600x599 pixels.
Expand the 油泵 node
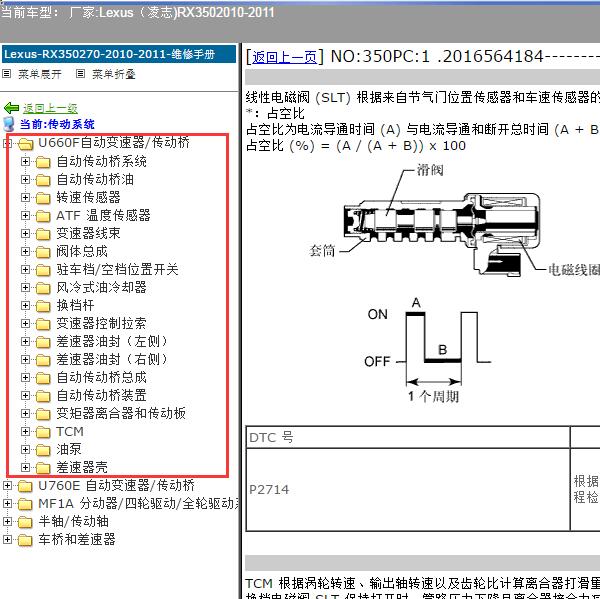(25, 449)
